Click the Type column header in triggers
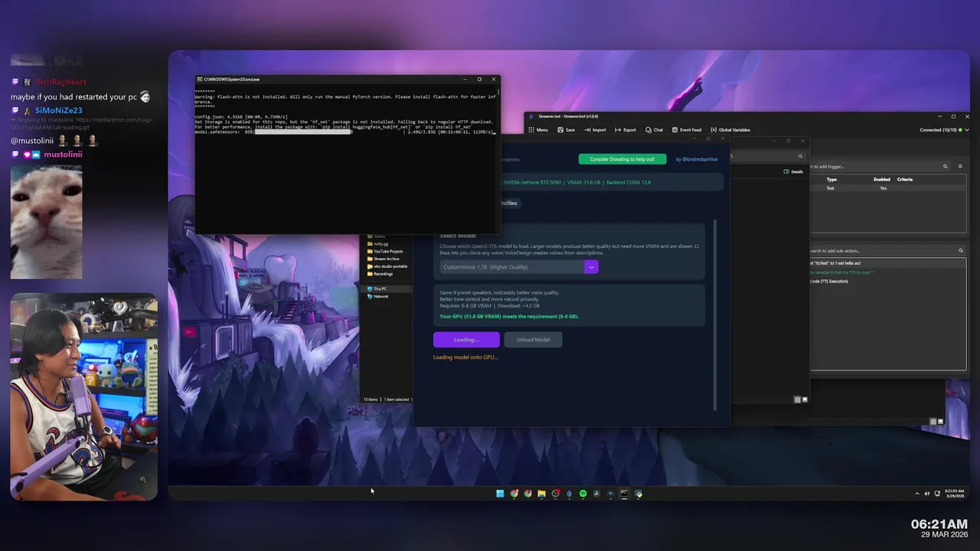The image size is (980, 551). point(831,179)
